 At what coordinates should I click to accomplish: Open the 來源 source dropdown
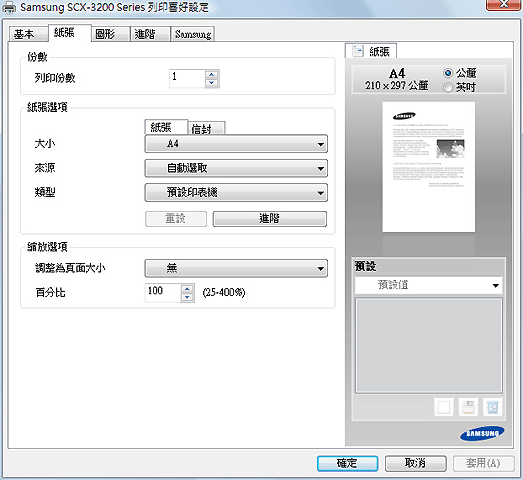pyautogui.click(x=236, y=168)
